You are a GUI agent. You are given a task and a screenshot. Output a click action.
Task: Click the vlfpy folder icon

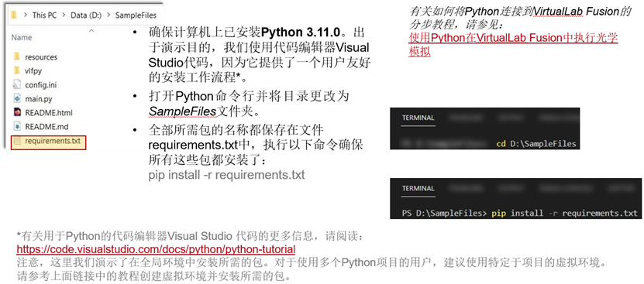(16, 70)
